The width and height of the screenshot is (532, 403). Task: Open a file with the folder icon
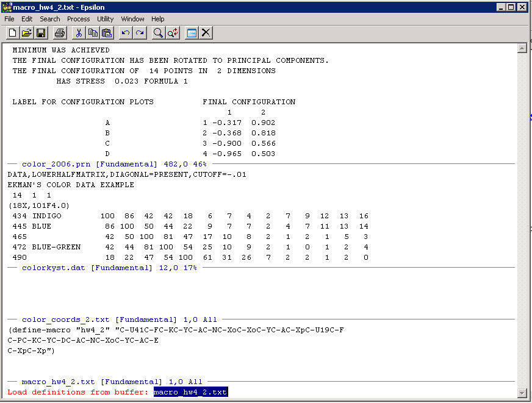point(26,33)
